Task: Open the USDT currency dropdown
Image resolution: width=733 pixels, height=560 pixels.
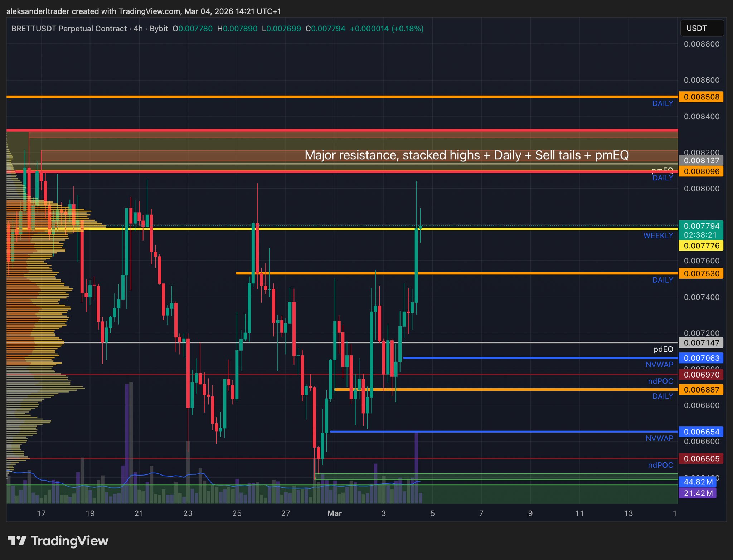Action: (702, 28)
